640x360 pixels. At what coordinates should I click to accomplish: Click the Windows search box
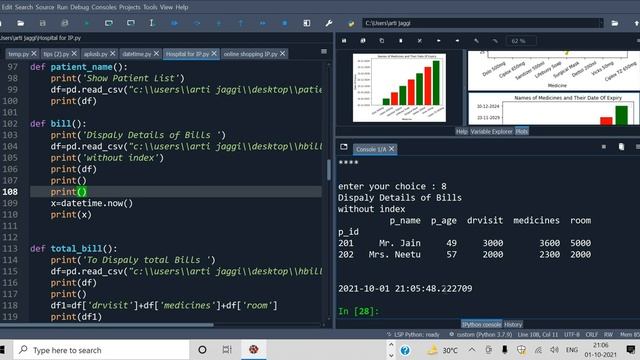102,350
